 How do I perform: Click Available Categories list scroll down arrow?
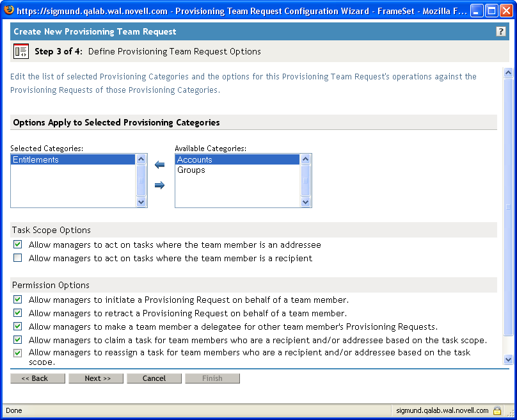coord(306,202)
